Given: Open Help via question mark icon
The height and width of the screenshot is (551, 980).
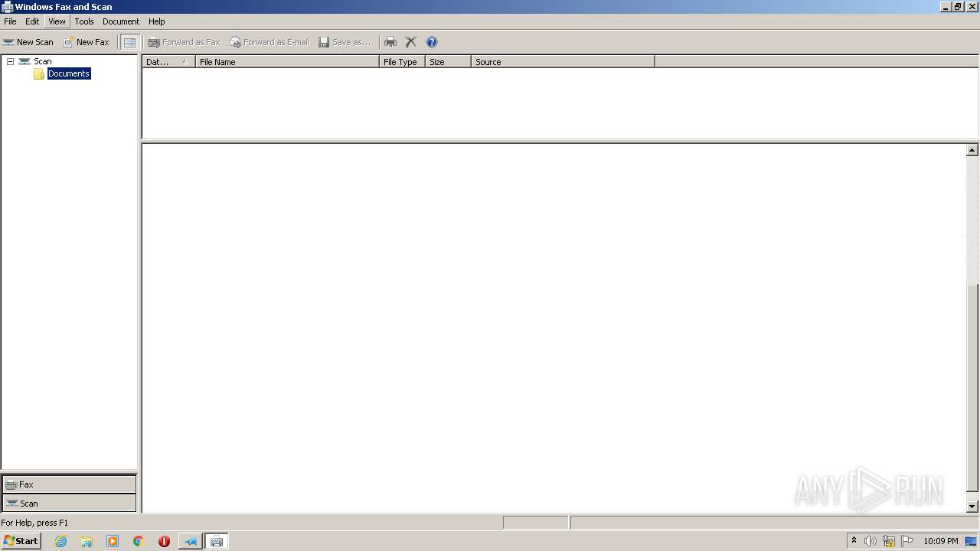Looking at the screenshot, I should 432,42.
